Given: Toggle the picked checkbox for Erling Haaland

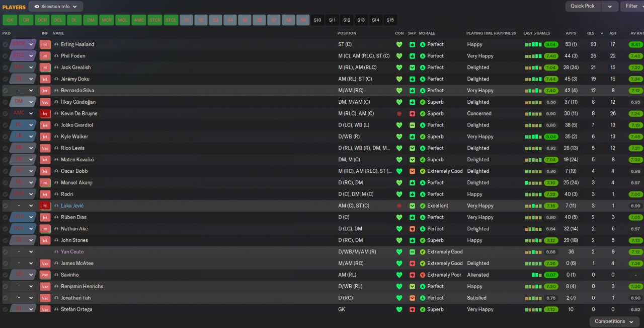Looking at the screenshot, I should click(5, 44).
